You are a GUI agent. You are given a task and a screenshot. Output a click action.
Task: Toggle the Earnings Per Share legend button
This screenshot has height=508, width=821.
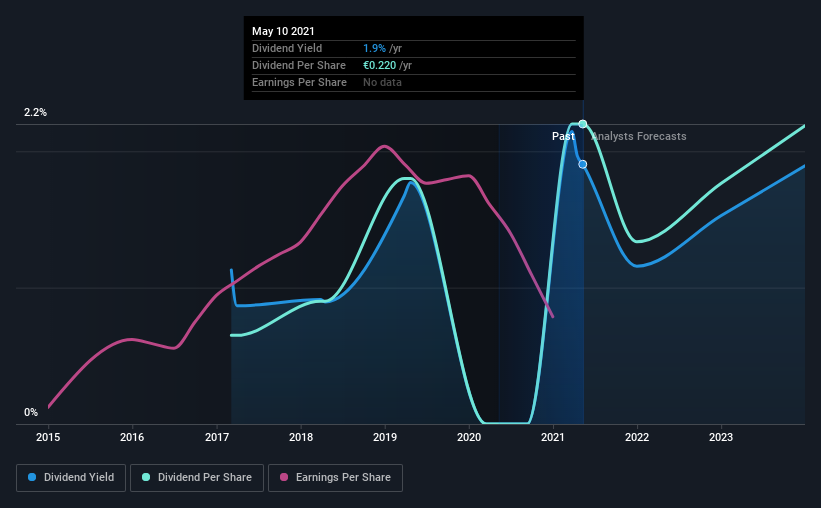(335, 478)
